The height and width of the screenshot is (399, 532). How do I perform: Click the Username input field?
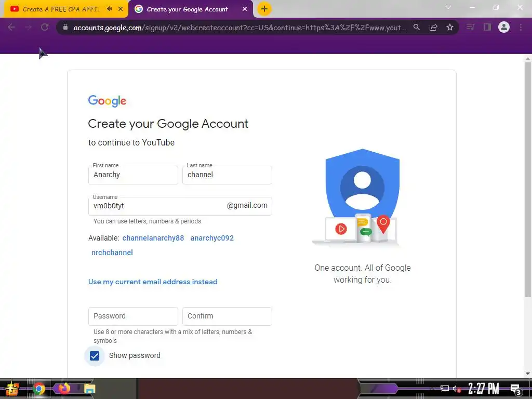click(x=180, y=206)
